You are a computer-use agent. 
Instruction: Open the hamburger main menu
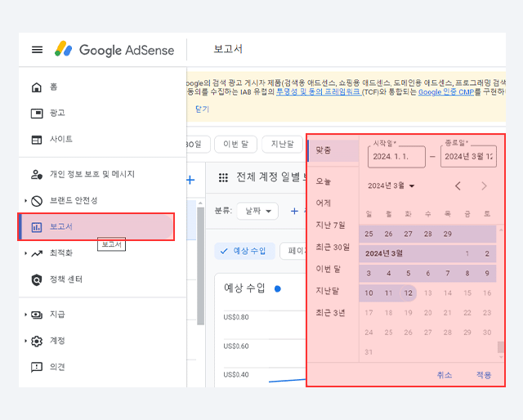pos(37,50)
